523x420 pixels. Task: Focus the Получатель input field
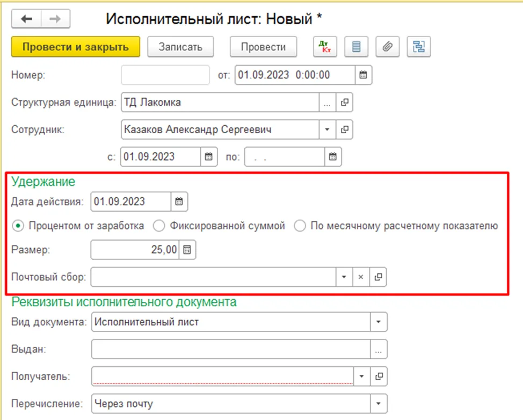click(222, 376)
